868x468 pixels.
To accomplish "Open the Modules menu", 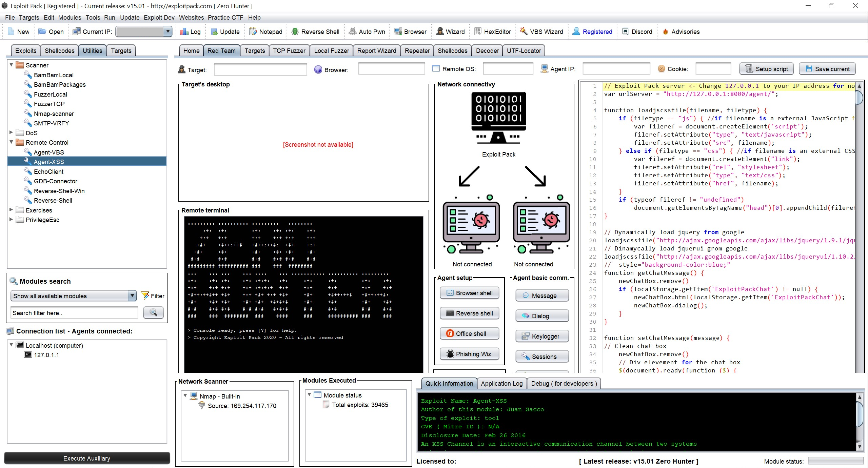I will (x=70, y=17).
